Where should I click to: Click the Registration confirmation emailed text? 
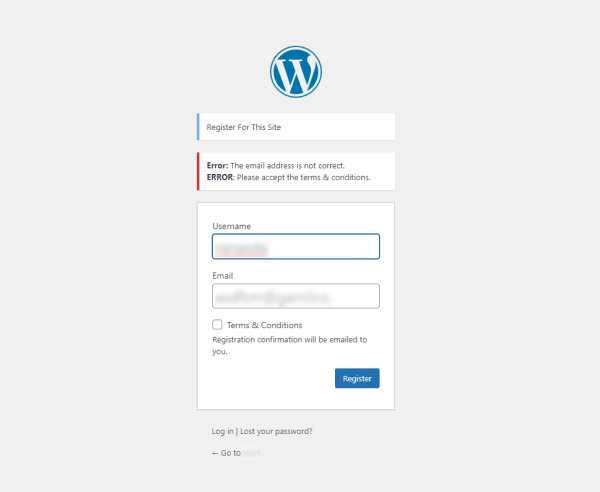(x=290, y=345)
